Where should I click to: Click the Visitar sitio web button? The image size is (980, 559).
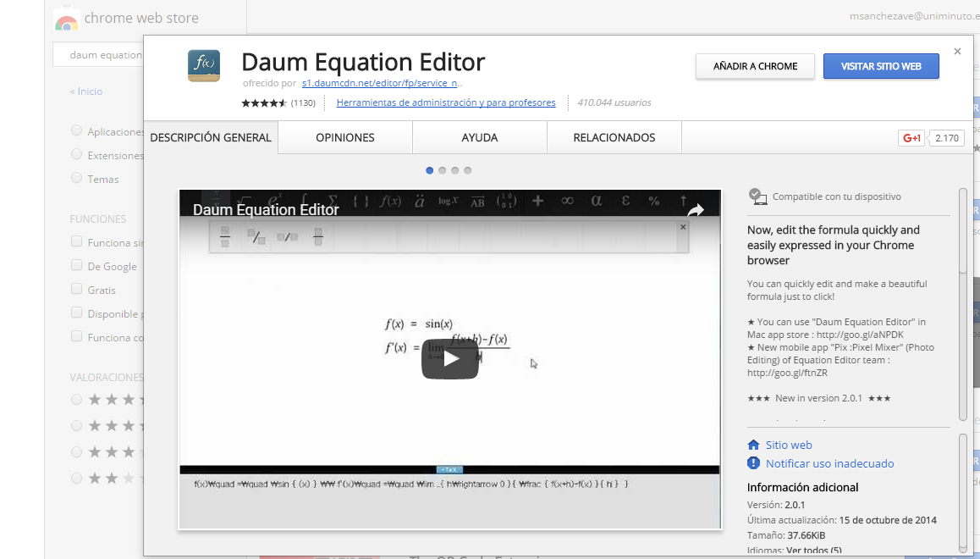click(x=881, y=66)
